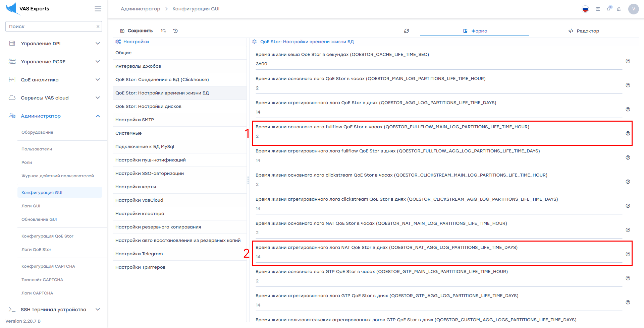Screen dimensions: 644x328
Task: Click the loop arrows icon next to Сохранить
Action: (x=163, y=31)
